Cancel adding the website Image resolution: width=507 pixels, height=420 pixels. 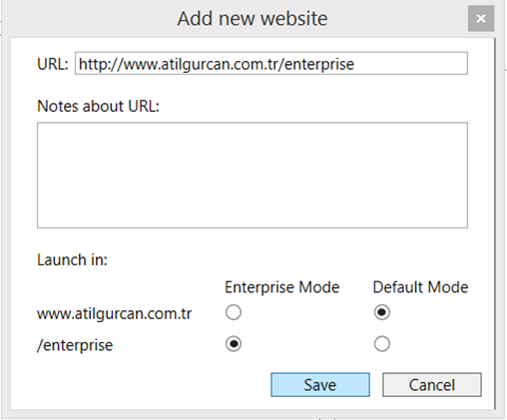click(x=432, y=385)
